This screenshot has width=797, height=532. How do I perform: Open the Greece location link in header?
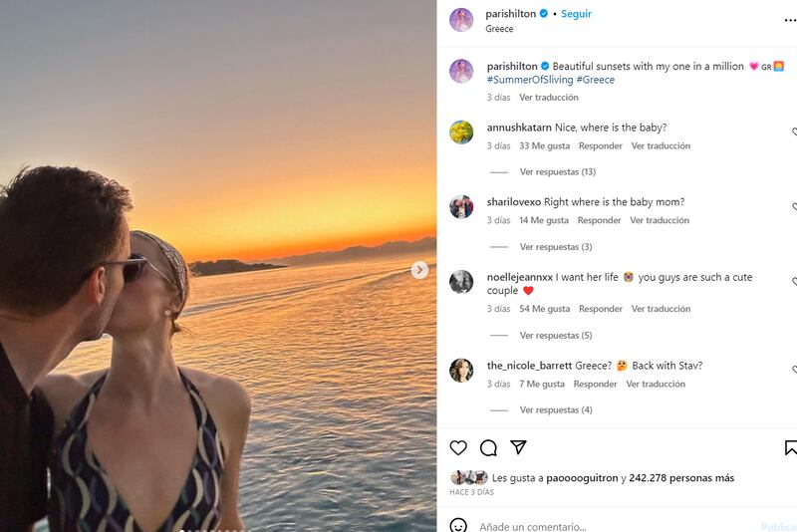[x=499, y=29]
